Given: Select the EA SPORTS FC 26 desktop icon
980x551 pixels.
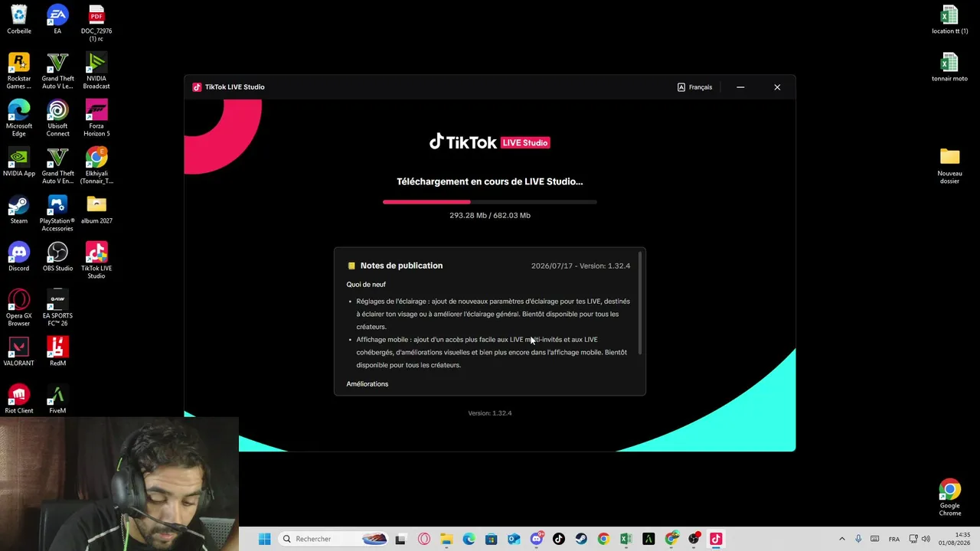Looking at the screenshot, I should (57, 308).
